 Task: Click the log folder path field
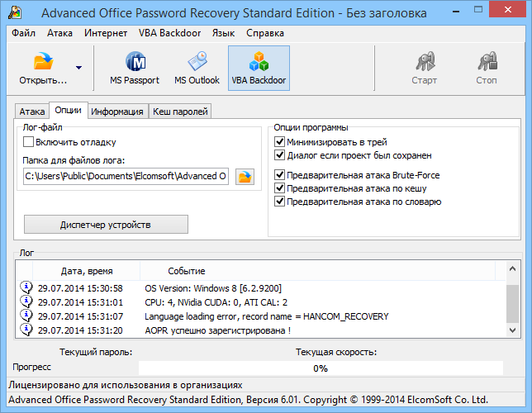pos(126,176)
